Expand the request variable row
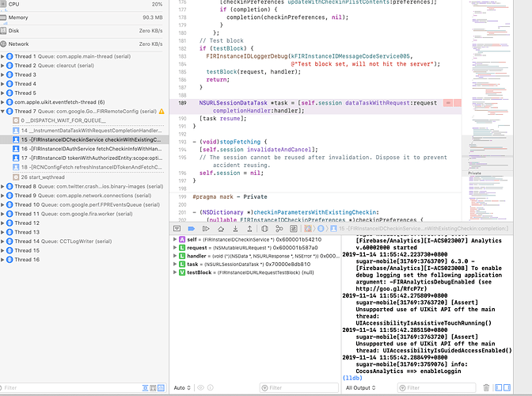 [x=175, y=248]
